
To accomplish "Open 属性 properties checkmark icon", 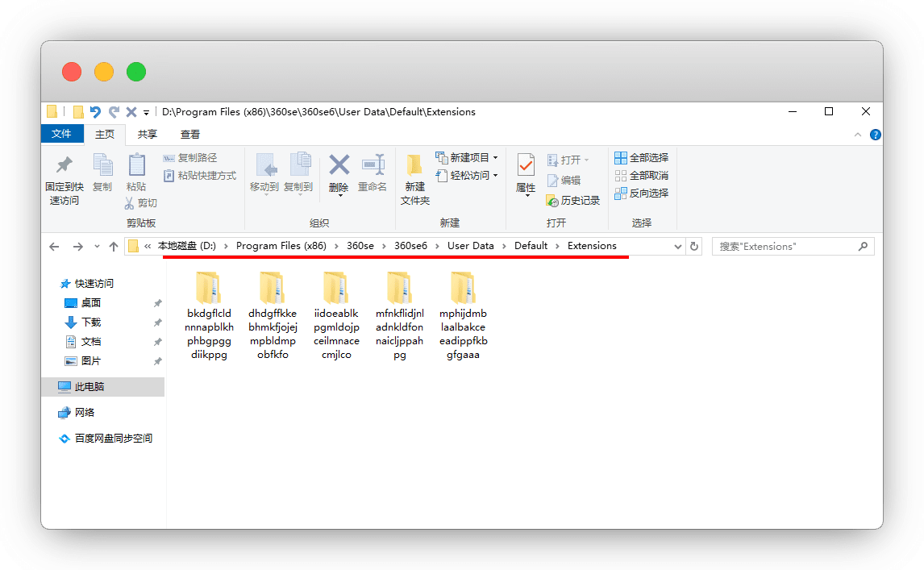I will (526, 165).
